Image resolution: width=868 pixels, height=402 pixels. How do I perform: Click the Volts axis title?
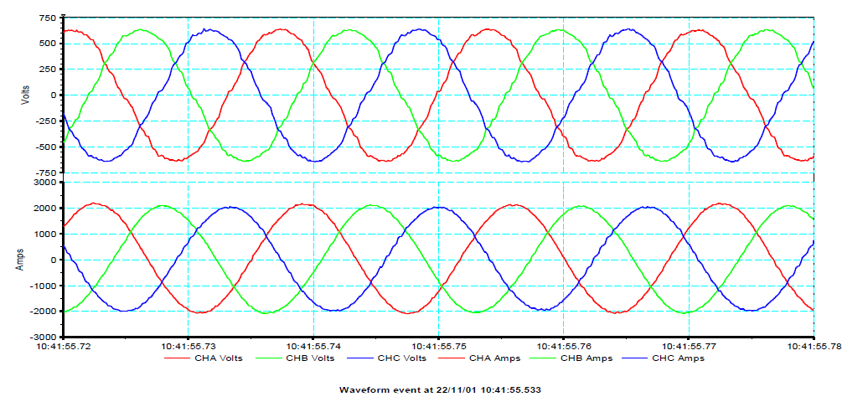[25, 95]
